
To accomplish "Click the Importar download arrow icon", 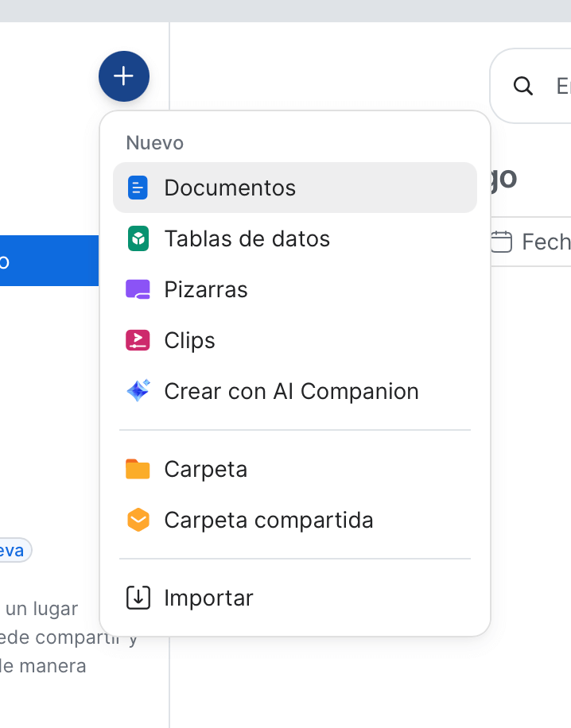I will pyautogui.click(x=138, y=598).
